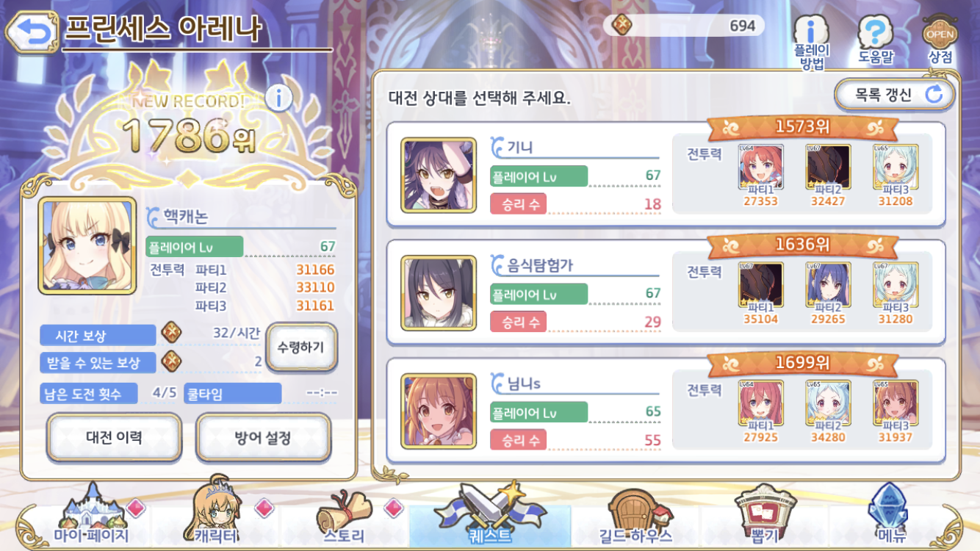
Task: Select opponent 기니 ranked 1573위
Action: click(x=666, y=173)
